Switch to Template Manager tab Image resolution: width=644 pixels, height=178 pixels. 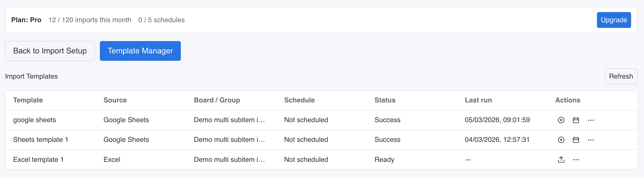(140, 51)
